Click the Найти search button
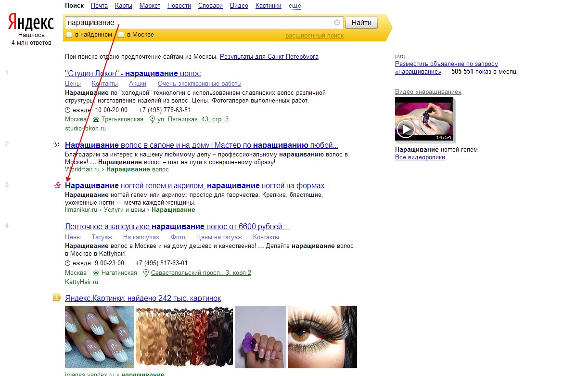This screenshot has height=376, width=588. coord(361,23)
